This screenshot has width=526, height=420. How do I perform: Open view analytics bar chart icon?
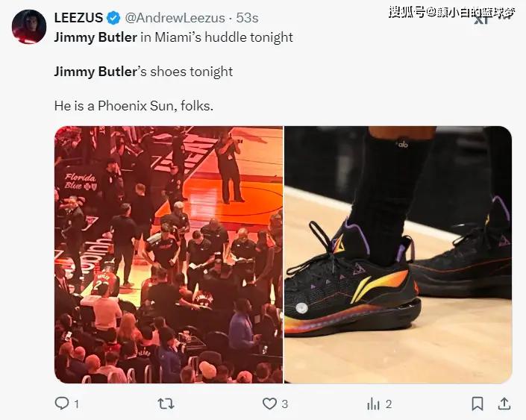coord(373,404)
